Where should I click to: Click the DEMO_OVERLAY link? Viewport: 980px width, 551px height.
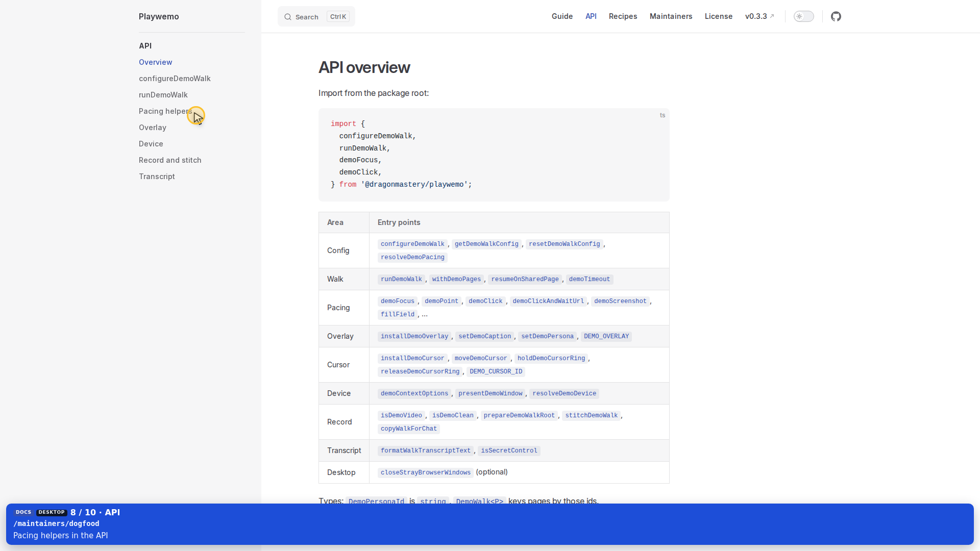pos(606,336)
